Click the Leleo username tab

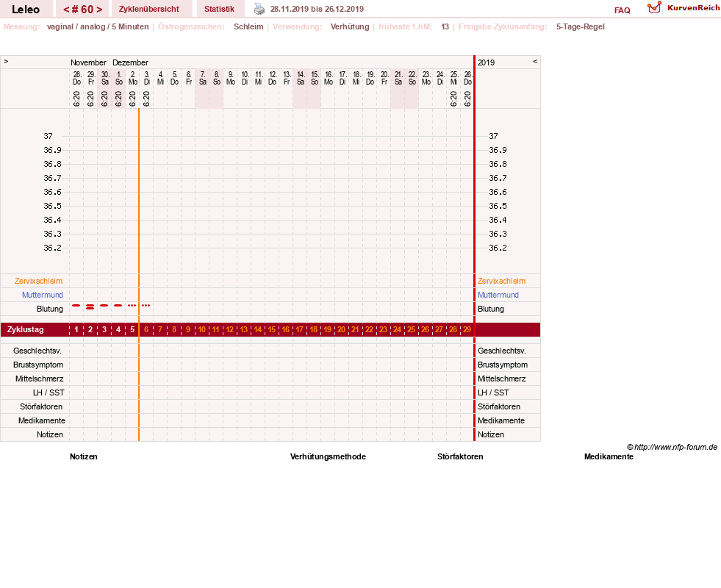pos(26,10)
